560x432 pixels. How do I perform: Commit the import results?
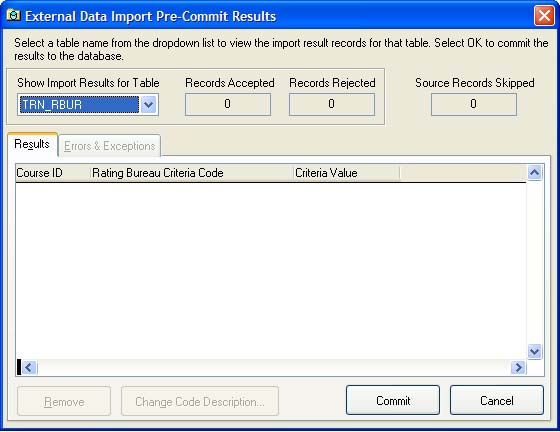click(393, 400)
